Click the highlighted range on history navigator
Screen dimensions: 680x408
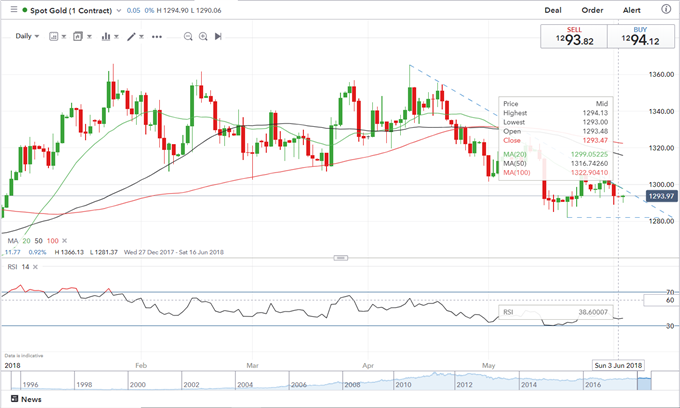point(644,384)
